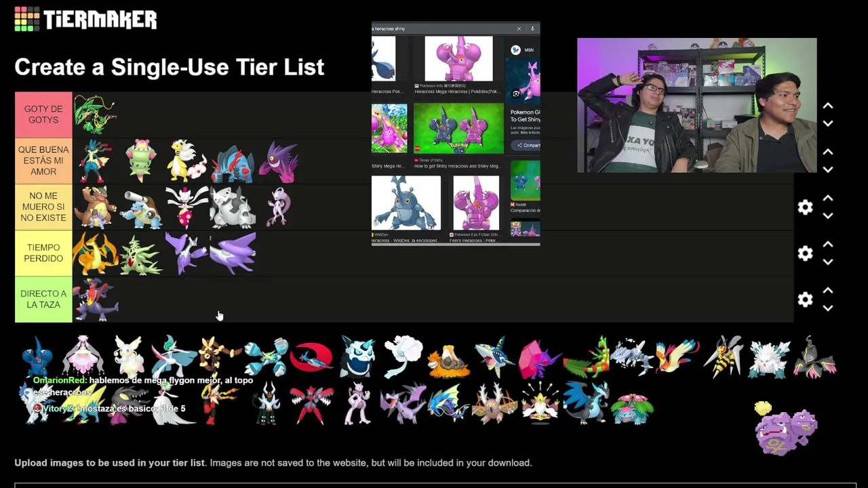Move QUE BUENA ESTÁS MI AMOR row down
This screenshot has height=488, width=868.
pyautogui.click(x=828, y=169)
